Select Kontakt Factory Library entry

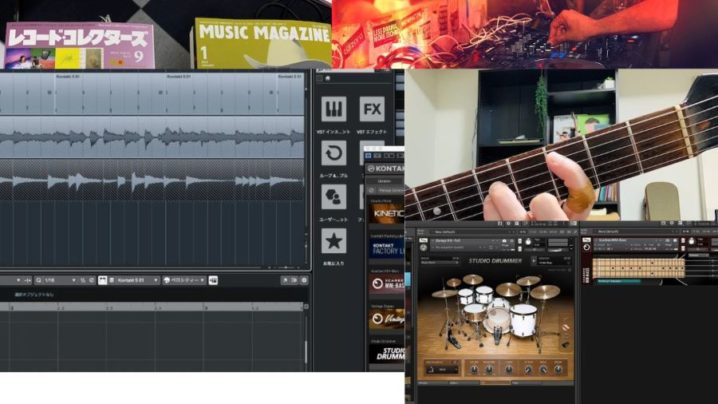pos(386,247)
